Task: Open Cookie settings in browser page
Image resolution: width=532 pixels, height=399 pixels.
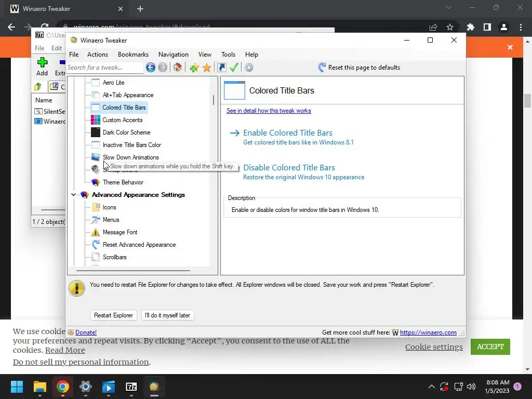Action: [x=434, y=347]
